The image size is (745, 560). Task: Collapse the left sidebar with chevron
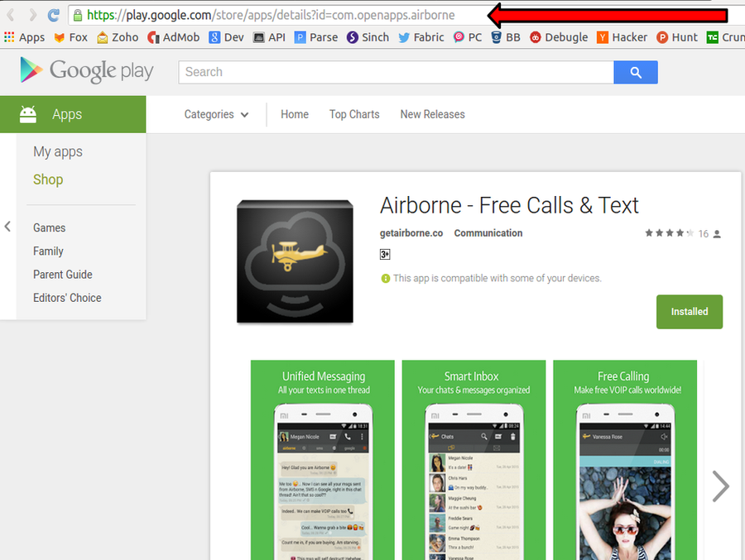[7, 227]
